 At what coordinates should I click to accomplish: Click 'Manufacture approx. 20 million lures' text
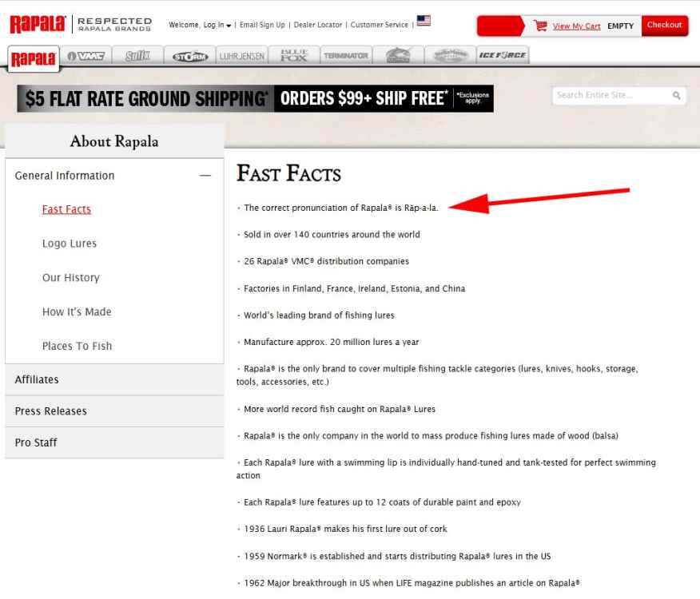[x=332, y=343]
